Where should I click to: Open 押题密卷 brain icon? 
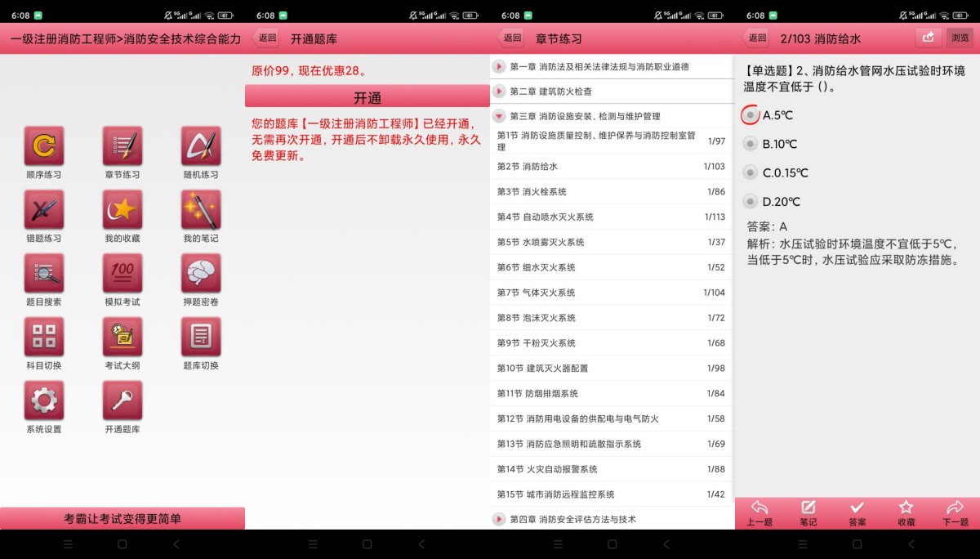201,274
